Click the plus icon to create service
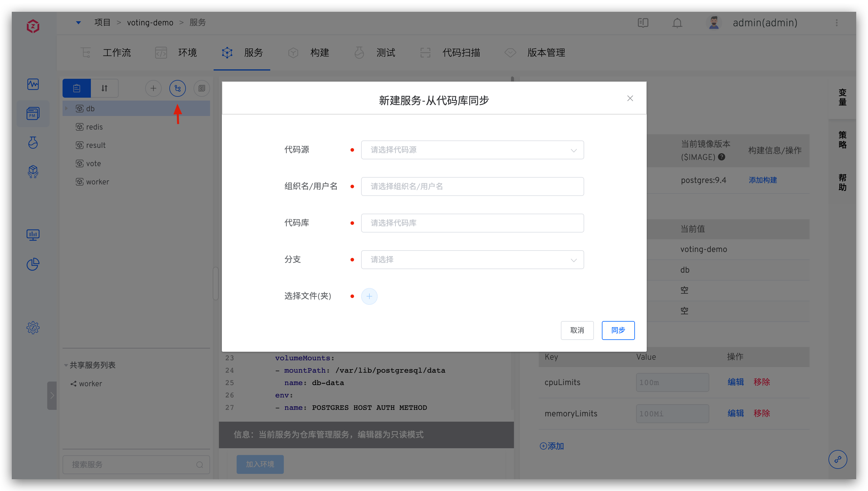This screenshot has height=491, width=868. click(153, 88)
